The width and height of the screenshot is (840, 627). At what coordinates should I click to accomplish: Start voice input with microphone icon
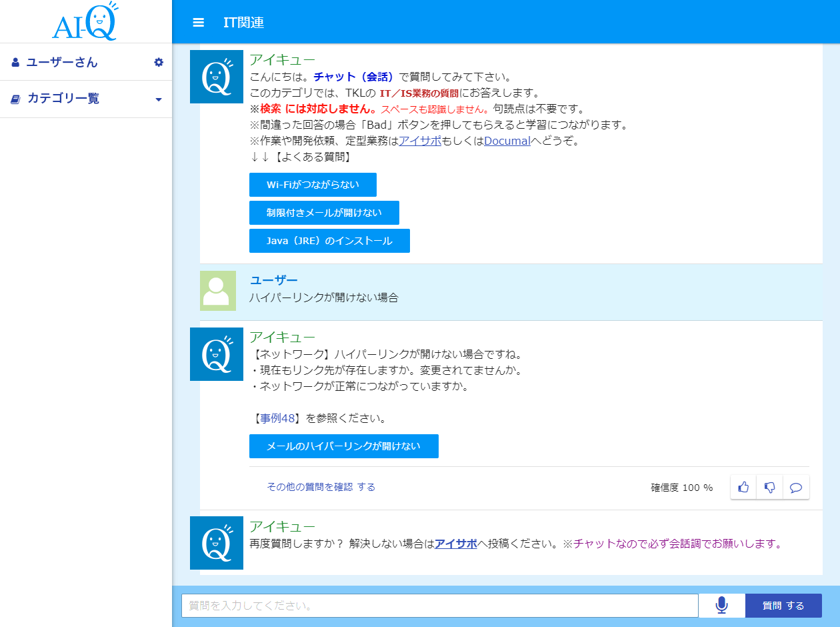pyautogui.click(x=721, y=606)
